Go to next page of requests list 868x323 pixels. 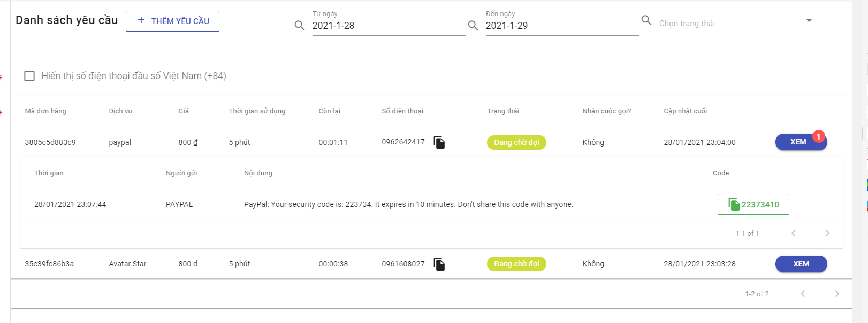tap(837, 294)
